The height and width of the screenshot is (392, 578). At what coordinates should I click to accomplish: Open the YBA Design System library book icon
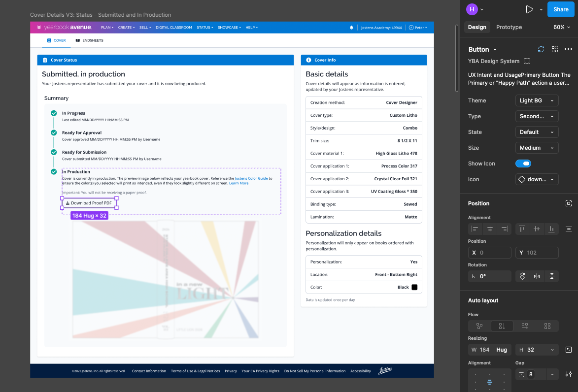pos(527,61)
